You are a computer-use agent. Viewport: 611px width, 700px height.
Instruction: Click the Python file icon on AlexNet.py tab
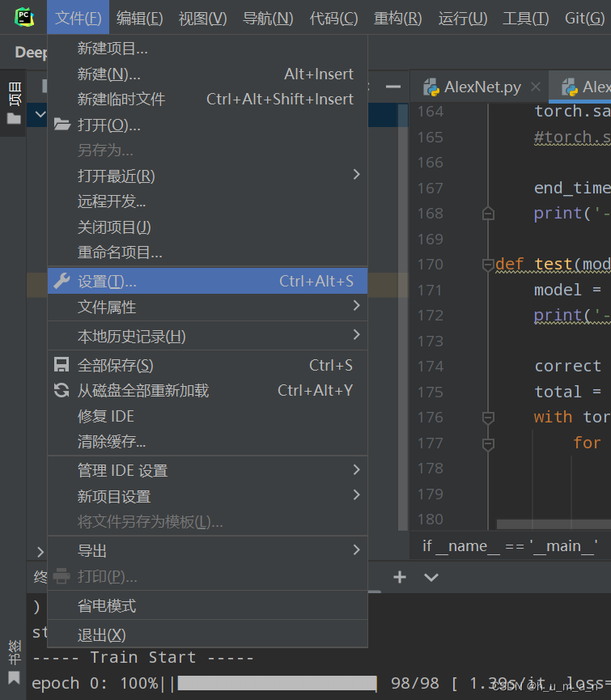tap(431, 87)
